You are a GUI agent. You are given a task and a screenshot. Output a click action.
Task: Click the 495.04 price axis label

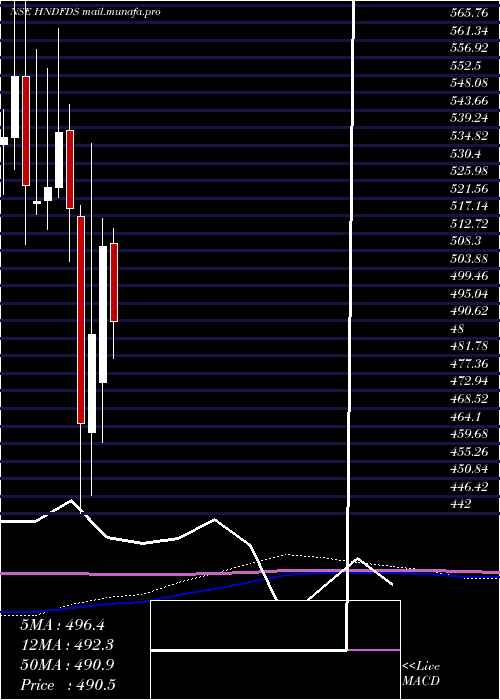pyautogui.click(x=469, y=293)
